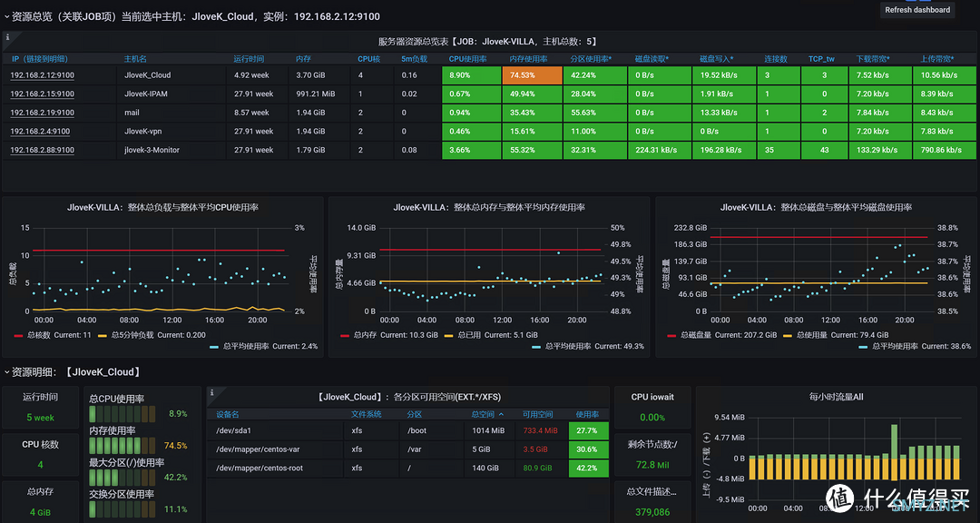Screen dimensions: 980x523
Task: Open the 整体总磁盘与整体平均磁盘使用率 panel menu
Action: click(x=816, y=207)
